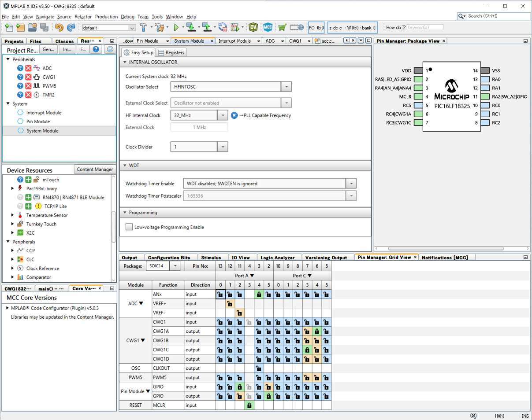Image resolution: width=532 pixels, height=420 pixels.
Task: Redo the last action
Action: [x=71, y=27]
